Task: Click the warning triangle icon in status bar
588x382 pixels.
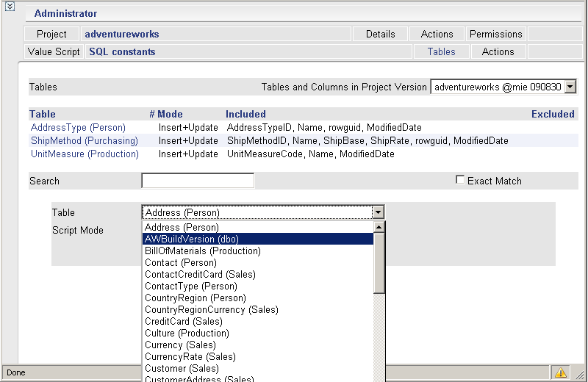Action: coord(561,372)
